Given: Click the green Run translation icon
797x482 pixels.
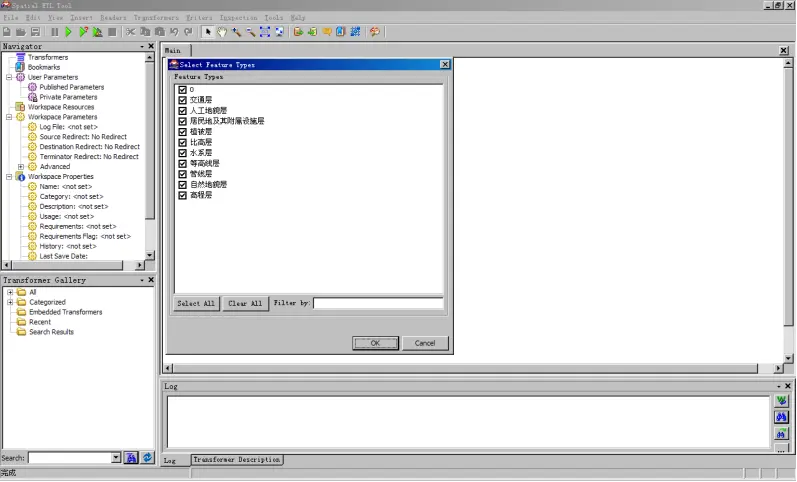Looking at the screenshot, I should [x=69, y=32].
